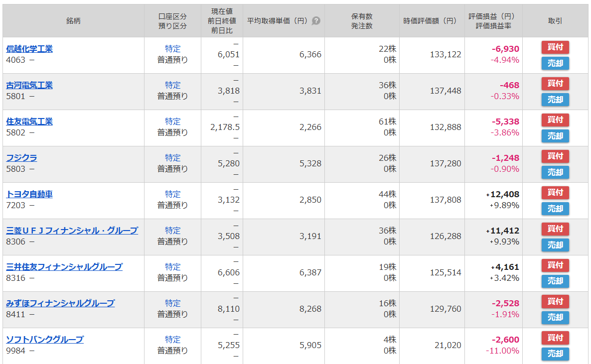591x364 pixels.
Task: Select market value 21,020
Action: (448, 345)
